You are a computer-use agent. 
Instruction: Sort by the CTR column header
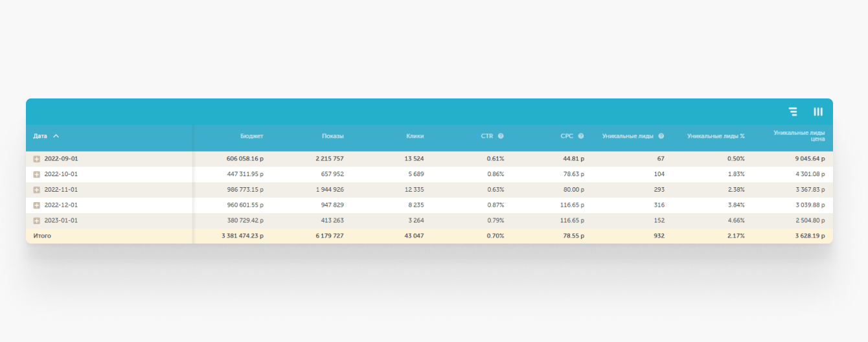click(x=487, y=136)
